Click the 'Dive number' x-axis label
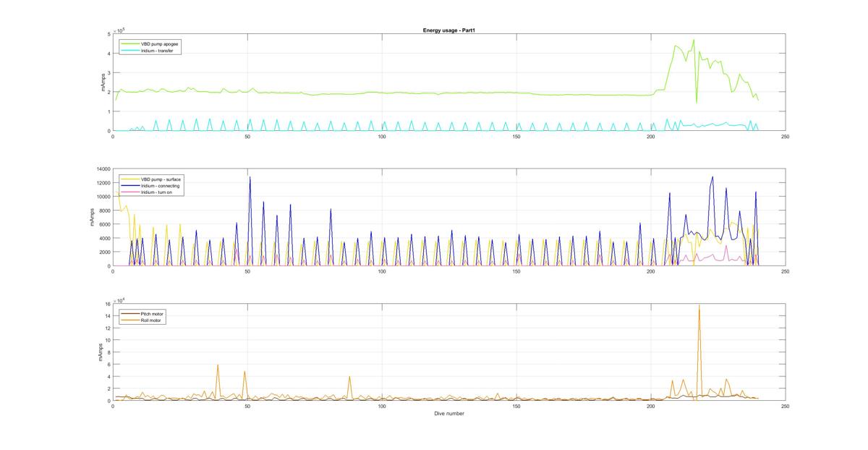 (x=449, y=414)
